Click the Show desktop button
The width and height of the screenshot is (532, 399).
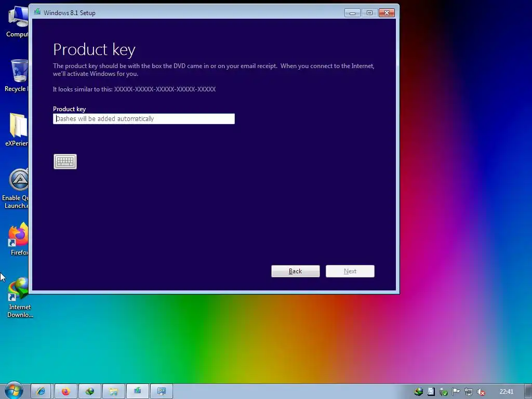point(528,392)
